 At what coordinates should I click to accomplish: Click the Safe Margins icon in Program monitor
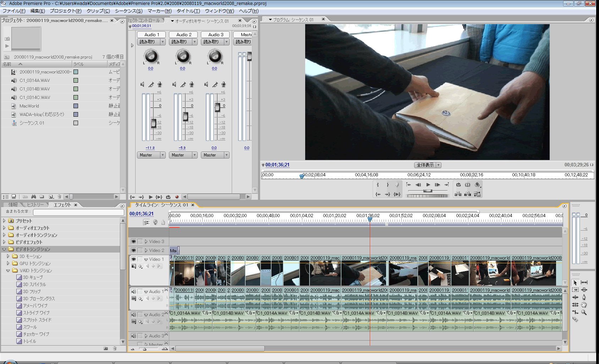pyautogui.click(x=468, y=185)
